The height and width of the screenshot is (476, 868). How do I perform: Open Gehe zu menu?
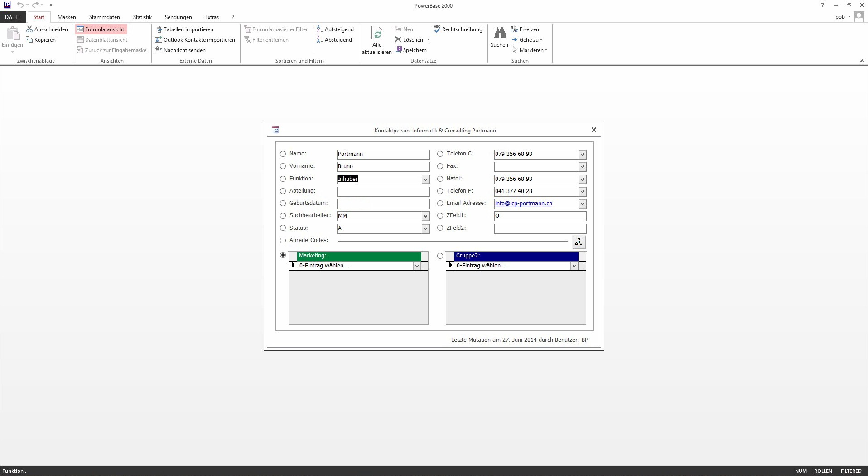point(527,40)
